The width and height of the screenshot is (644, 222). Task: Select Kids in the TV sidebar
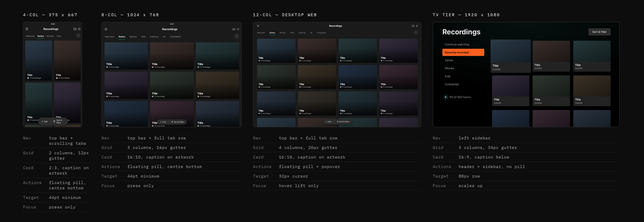(463, 76)
